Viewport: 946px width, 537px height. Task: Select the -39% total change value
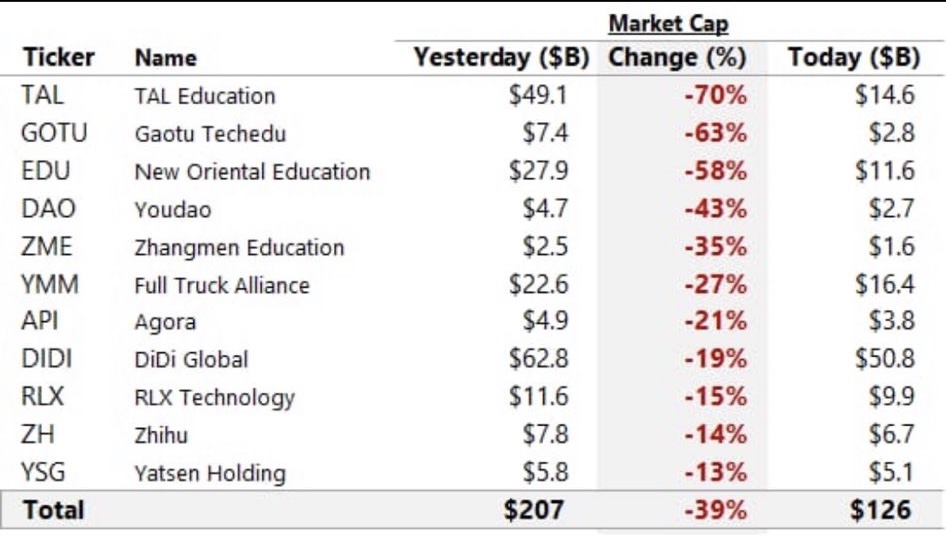(715, 510)
